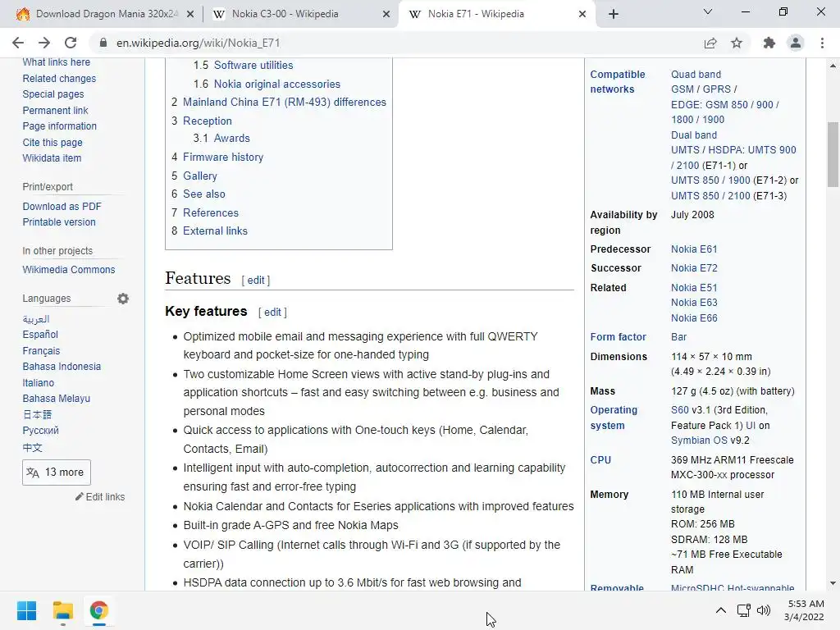Jump to the Awards subsection
This screenshot has width=840, height=630.
pyautogui.click(x=232, y=138)
